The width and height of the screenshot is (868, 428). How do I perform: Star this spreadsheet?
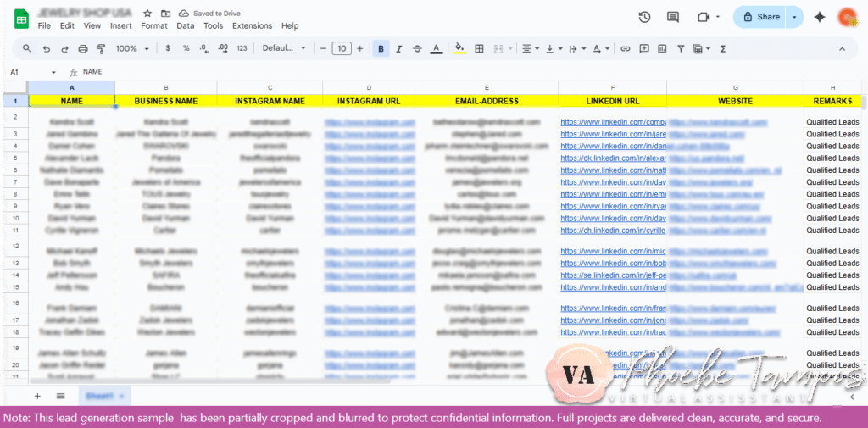(147, 14)
